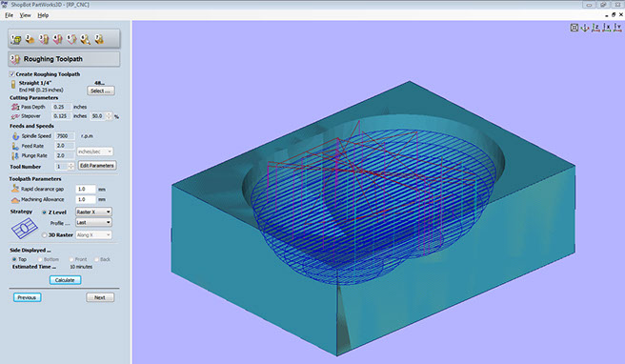Open the Profile Last dropdown

coord(93,222)
